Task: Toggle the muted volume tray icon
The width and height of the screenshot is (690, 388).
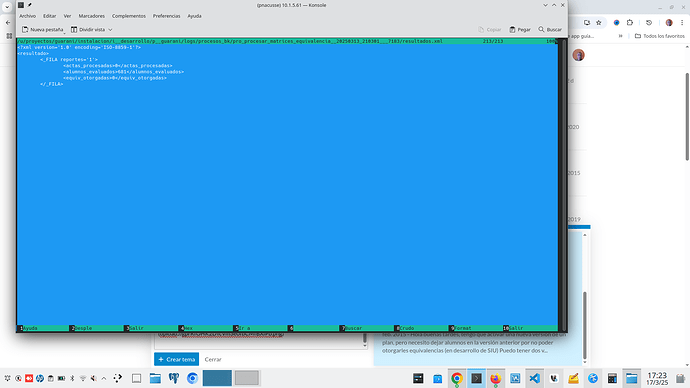Action: tap(93, 378)
